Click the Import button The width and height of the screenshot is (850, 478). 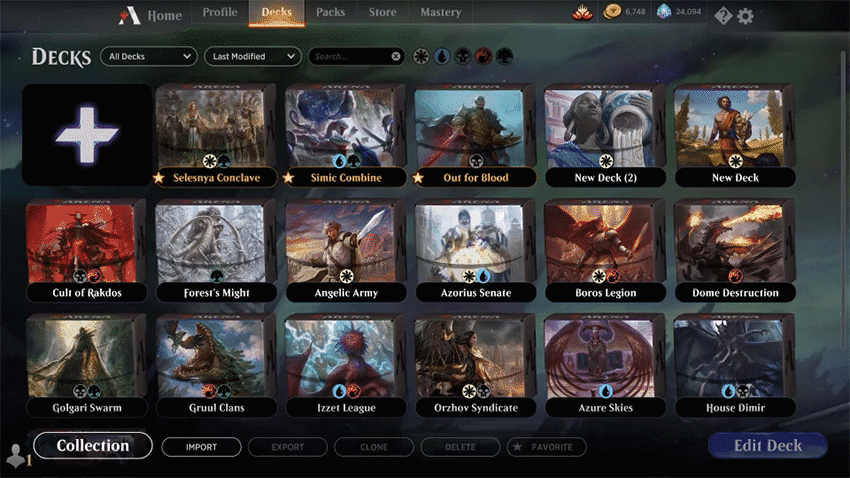point(201,447)
